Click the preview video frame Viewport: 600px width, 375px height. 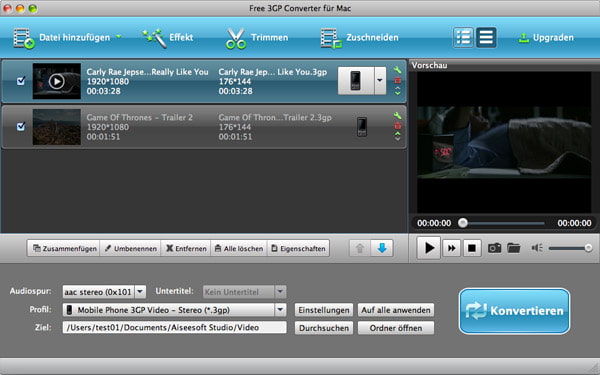pos(504,142)
